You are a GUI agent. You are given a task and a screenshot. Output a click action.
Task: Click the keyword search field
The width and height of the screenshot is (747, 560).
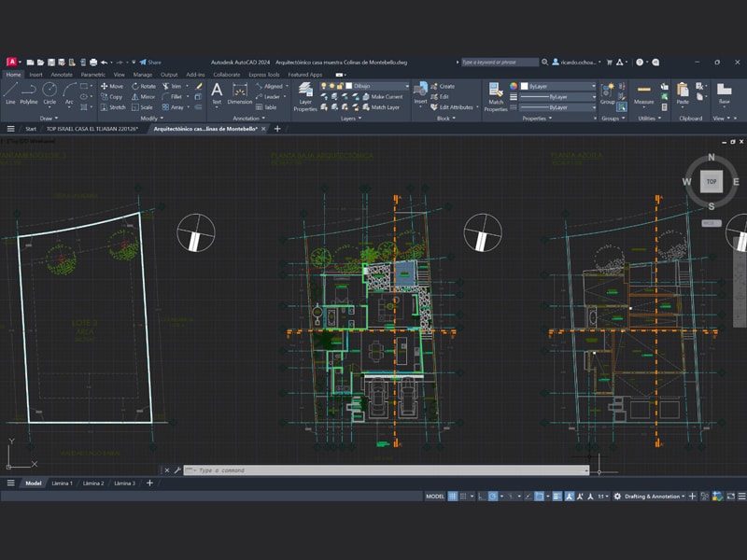[500, 63]
